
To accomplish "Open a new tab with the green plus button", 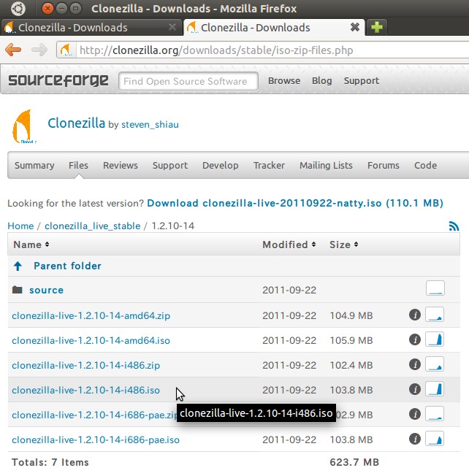I will (377, 27).
